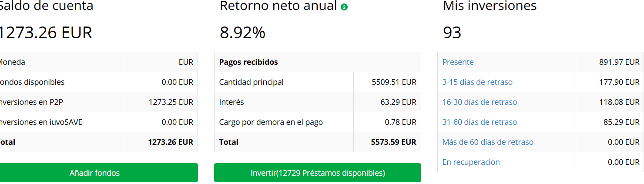The image size is (644, 184).
Task: Click the Presente amount 891.97 EUR
Action: [x=619, y=62]
